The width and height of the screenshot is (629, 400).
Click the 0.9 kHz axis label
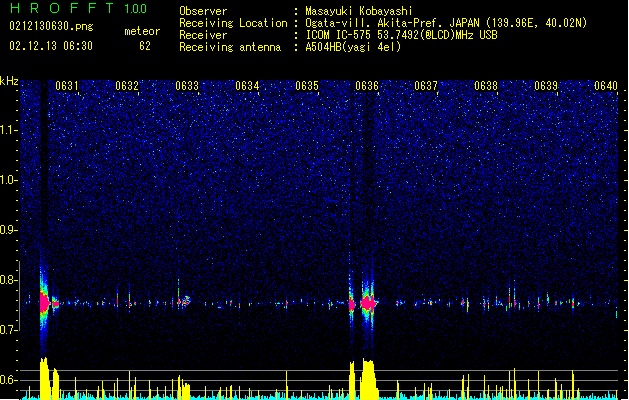pyautogui.click(x=9, y=230)
